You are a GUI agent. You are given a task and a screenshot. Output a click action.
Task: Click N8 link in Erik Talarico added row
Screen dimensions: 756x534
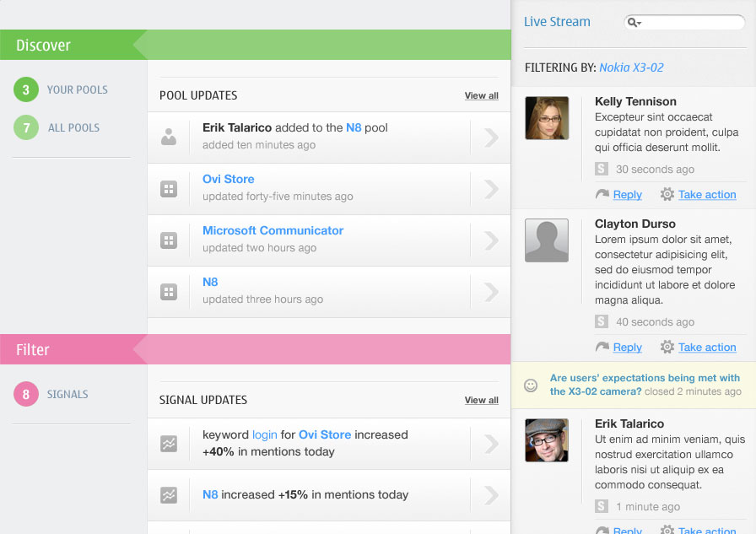[354, 127]
